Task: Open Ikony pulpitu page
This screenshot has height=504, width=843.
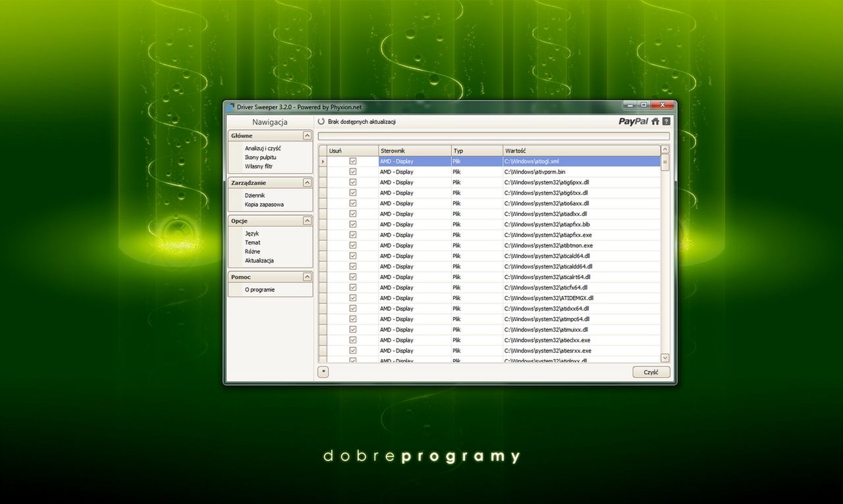Action: click(x=260, y=157)
